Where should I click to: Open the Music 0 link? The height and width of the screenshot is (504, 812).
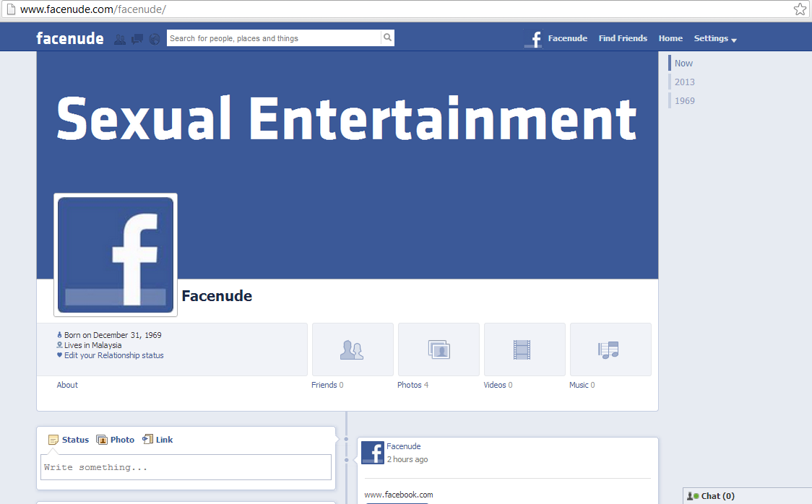[582, 385]
